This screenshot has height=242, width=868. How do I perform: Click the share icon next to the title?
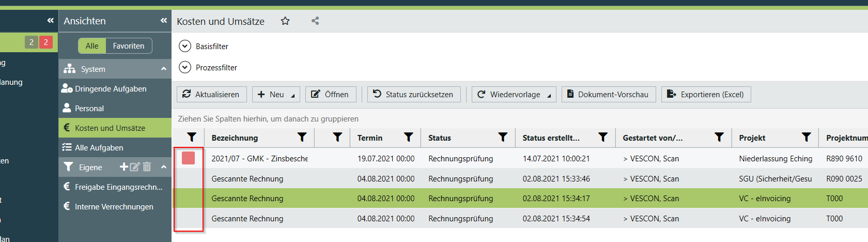pos(315,21)
